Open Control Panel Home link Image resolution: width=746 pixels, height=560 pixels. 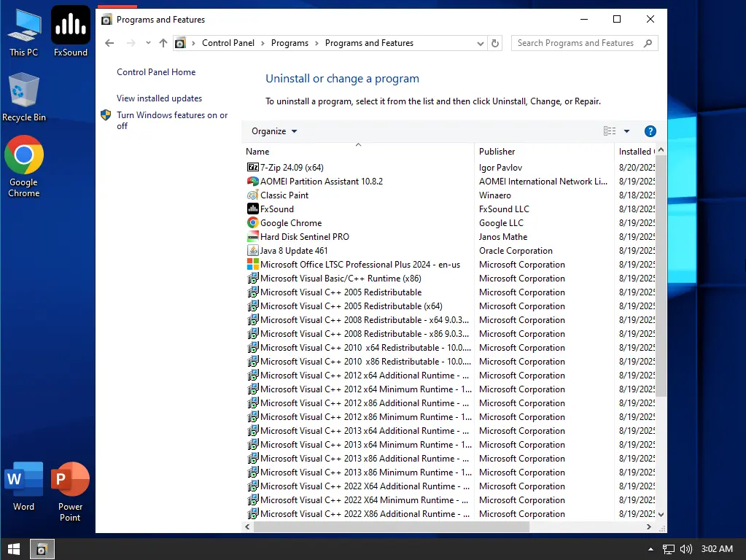click(156, 72)
